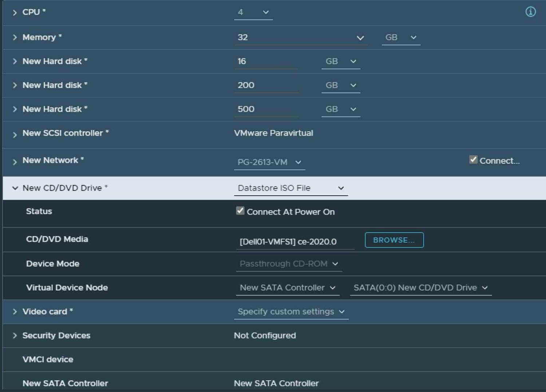The height and width of the screenshot is (392, 546).
Task: Uncheck Connect At Power On for CD/DVD drive
Action: click(240, 211)
